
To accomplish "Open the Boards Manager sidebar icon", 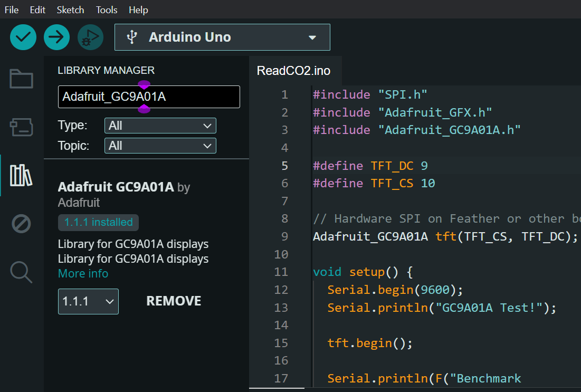I will (x=22, y=127).
